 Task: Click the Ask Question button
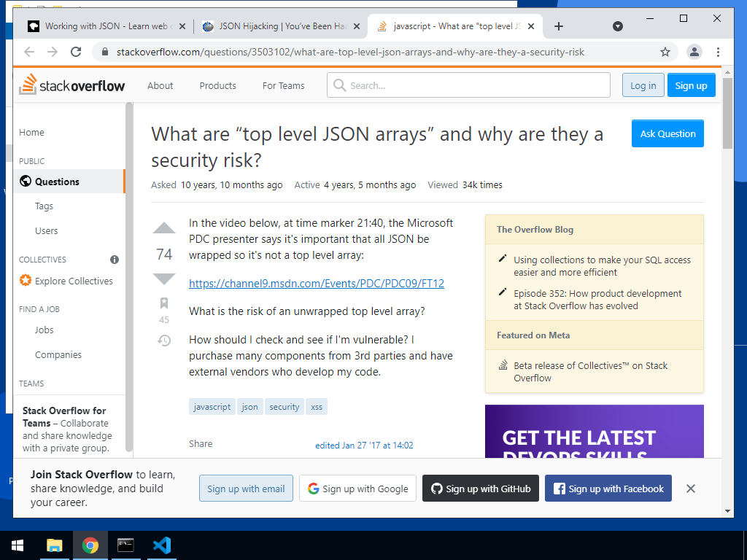(667, 133)
